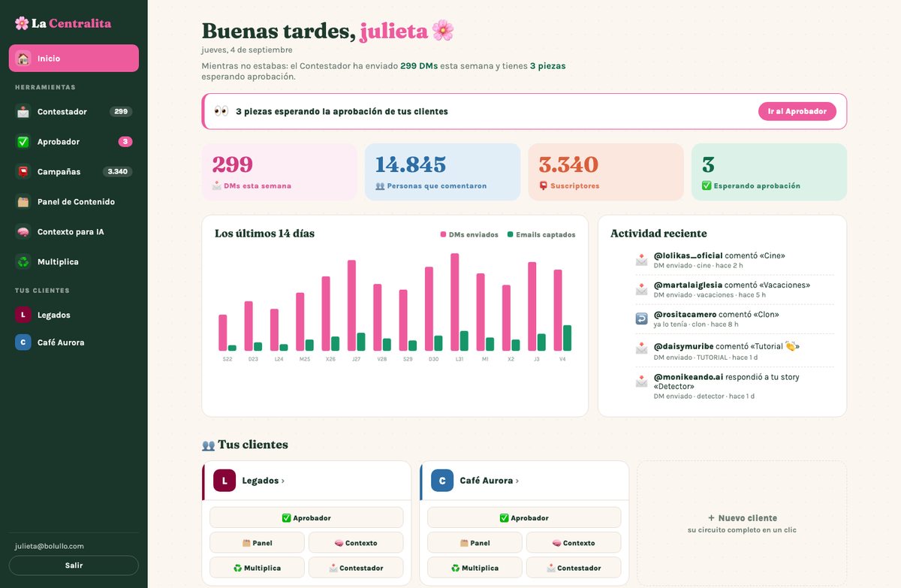Image resolution: width=901 pixels, height=588 pixels.
Task: Click the '3.340 Suscriptores' stat card
Action: 606,172
